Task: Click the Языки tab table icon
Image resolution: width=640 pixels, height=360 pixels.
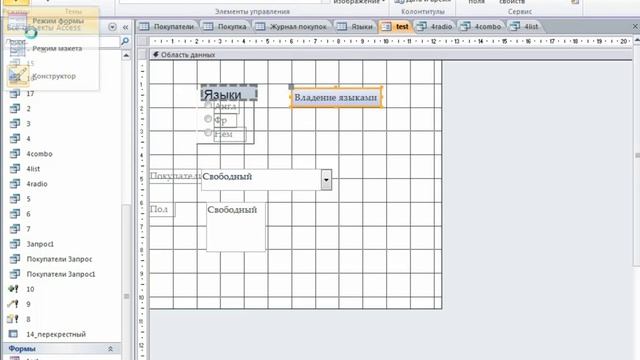Action: click(x=342, y=27)
